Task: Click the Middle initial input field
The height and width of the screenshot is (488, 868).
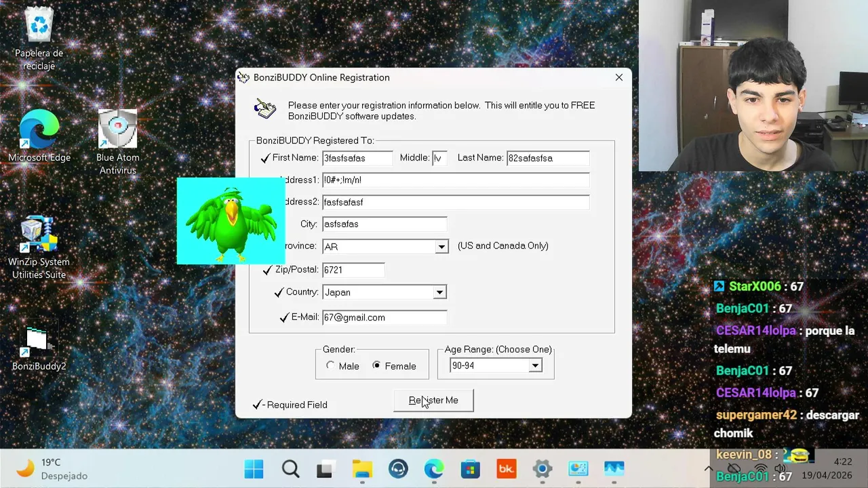Action: tap(439, 158)
